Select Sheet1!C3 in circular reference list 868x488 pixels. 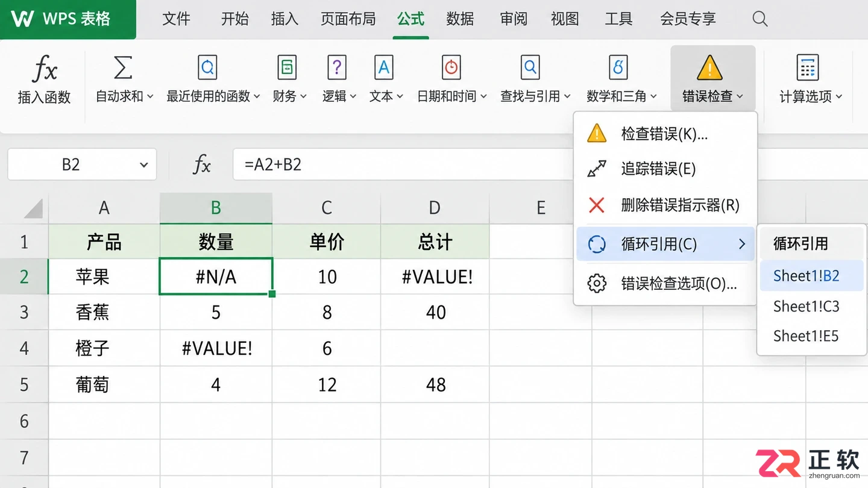[x=811, y=306]
